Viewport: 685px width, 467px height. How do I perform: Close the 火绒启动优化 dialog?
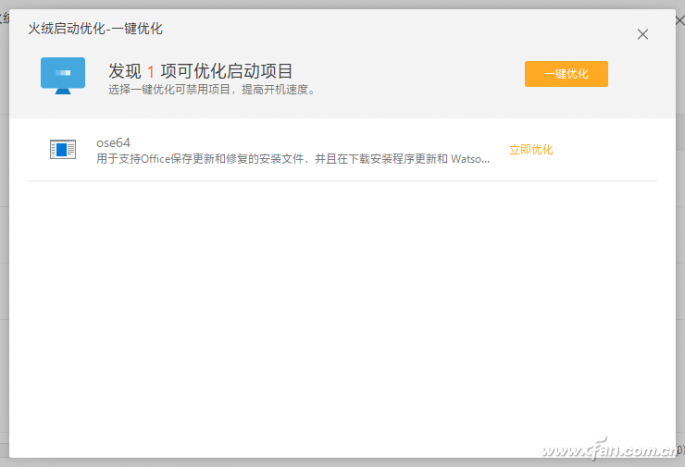pyautogui.click(x=642, y=34)
